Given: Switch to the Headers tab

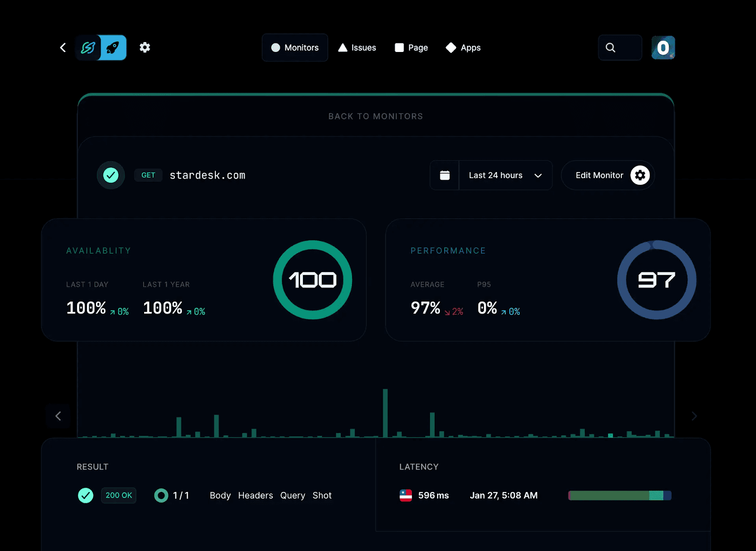Looking at the screenshot, I should (255, 495).
